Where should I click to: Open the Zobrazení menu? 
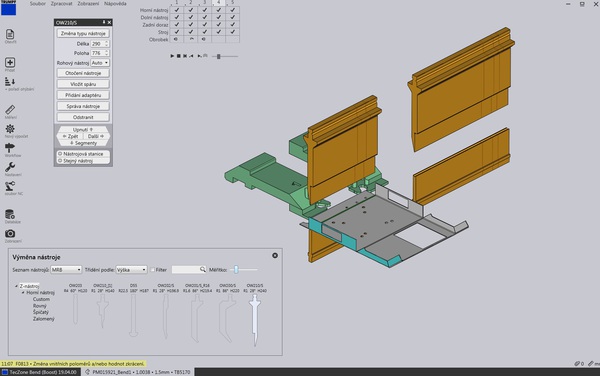tap(88, 3)
